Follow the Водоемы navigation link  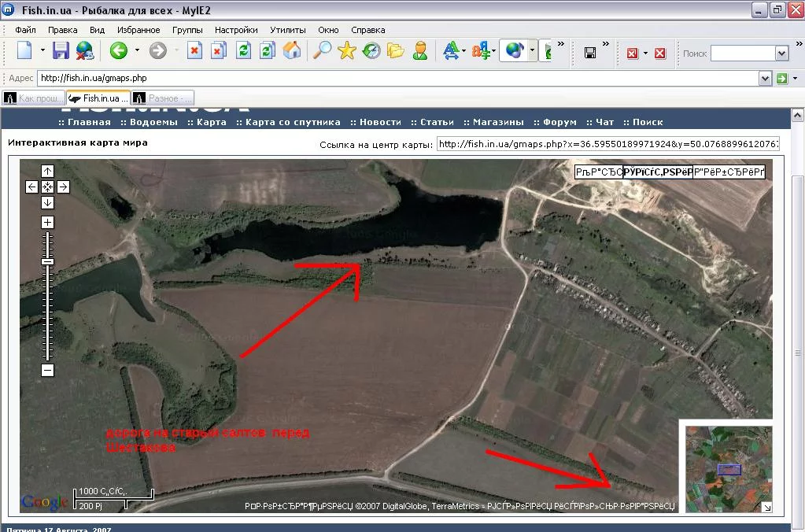(153, 122)
